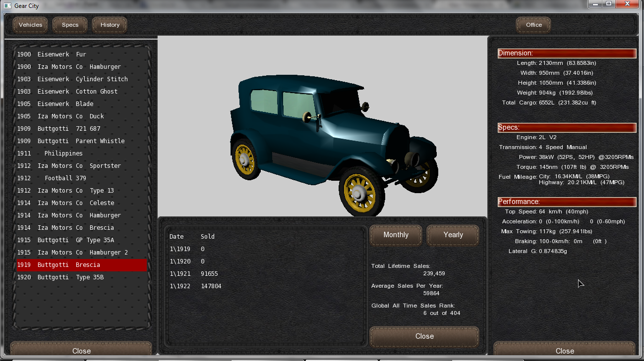Click the Gear City app icon in title bar
This screenshot has height=361, width=644.
click(x=7, y=5)
